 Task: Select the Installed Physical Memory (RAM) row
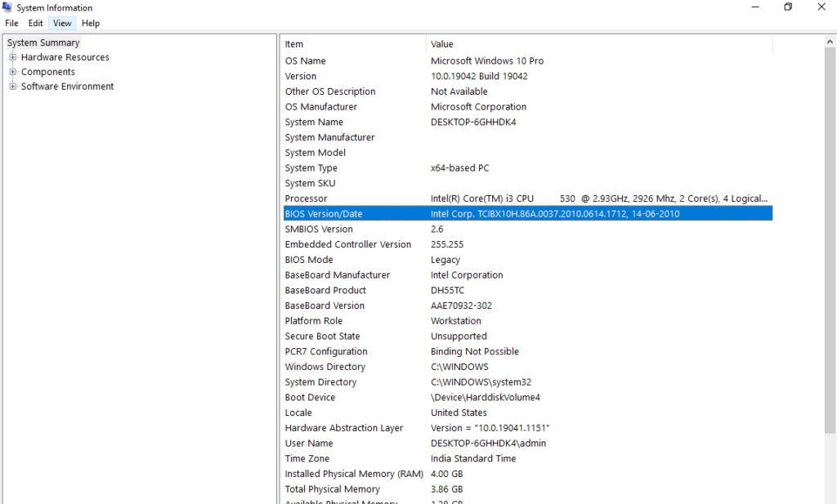tap(354, 475)
